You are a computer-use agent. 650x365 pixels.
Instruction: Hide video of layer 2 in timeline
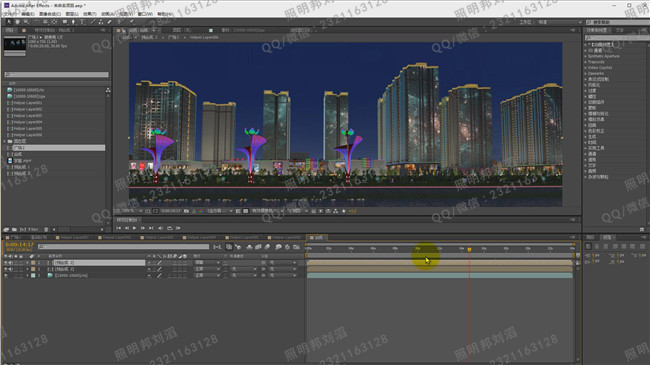[6, 269]
